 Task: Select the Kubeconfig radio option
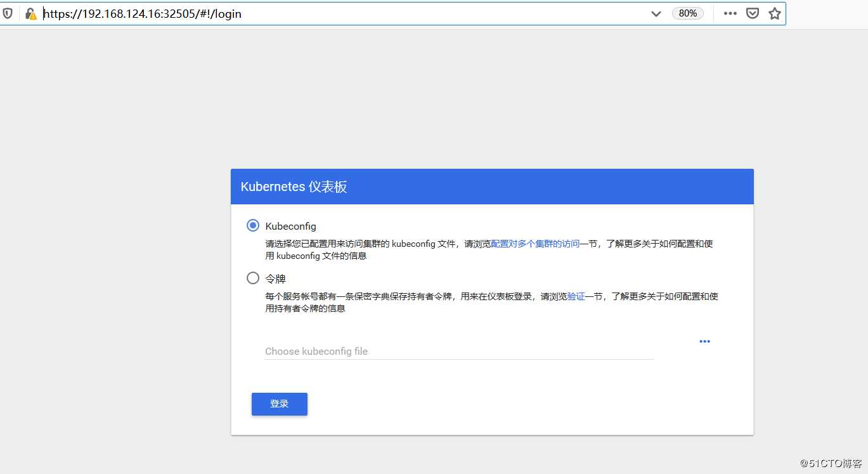pyautogui.click(x=253, y=225)
